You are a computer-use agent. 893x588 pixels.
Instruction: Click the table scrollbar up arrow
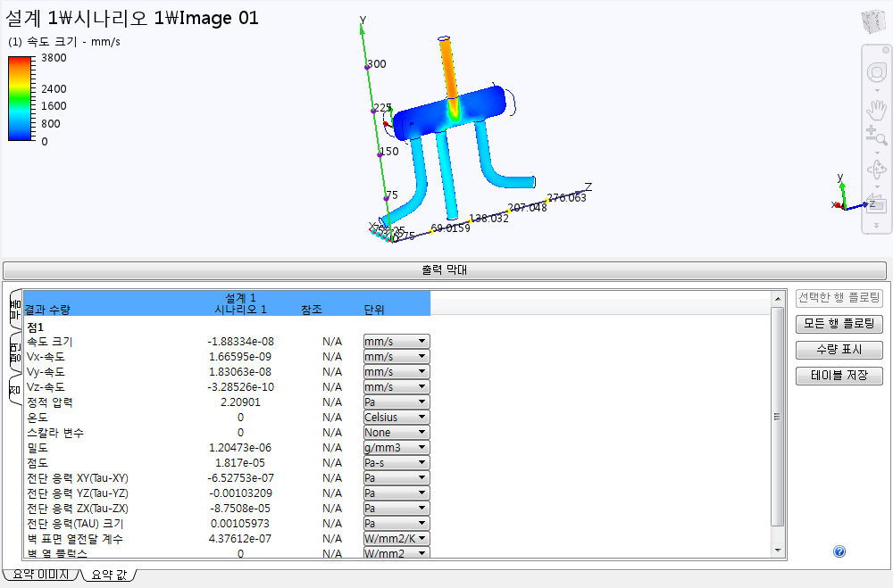coord(778,298)
